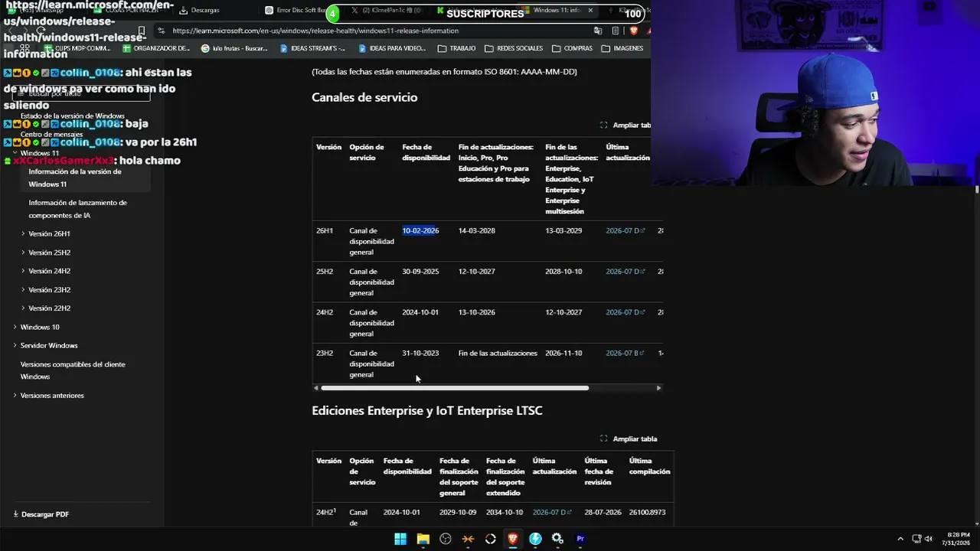Open the Windows Start menu
Screen dimensions: 980x551
tap(400, 539)
